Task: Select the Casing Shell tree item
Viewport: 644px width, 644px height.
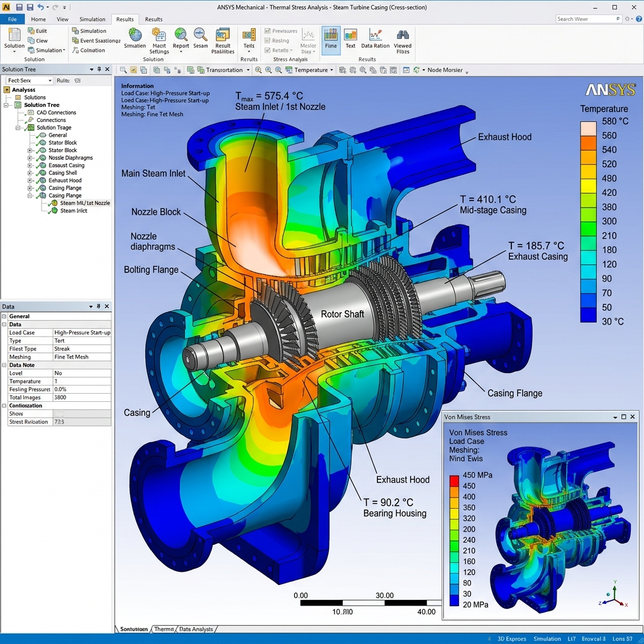Action: [62, 173]
